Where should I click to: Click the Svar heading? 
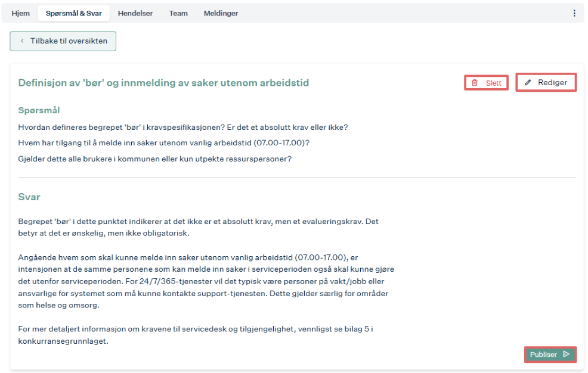click(29, 197)
